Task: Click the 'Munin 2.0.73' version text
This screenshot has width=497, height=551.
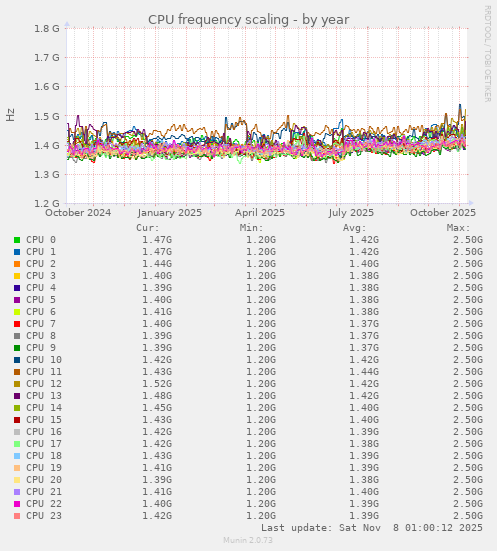Action: pyautogui.click(x=248, y=540)
